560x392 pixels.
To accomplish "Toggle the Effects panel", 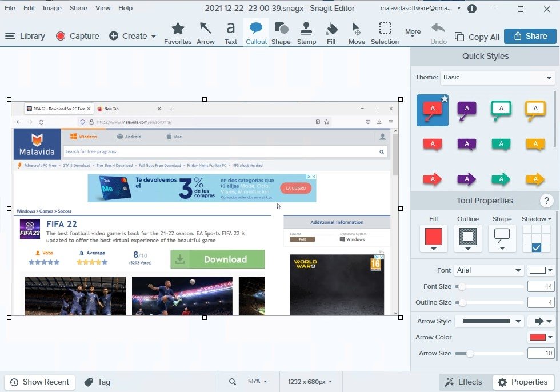I will coord(463,382).
